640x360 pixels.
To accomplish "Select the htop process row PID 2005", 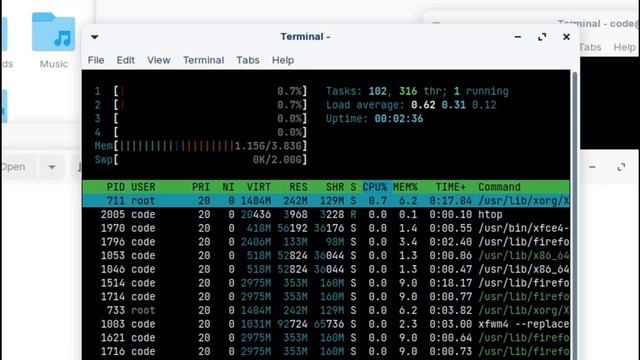I will click(x=326, y=214).
